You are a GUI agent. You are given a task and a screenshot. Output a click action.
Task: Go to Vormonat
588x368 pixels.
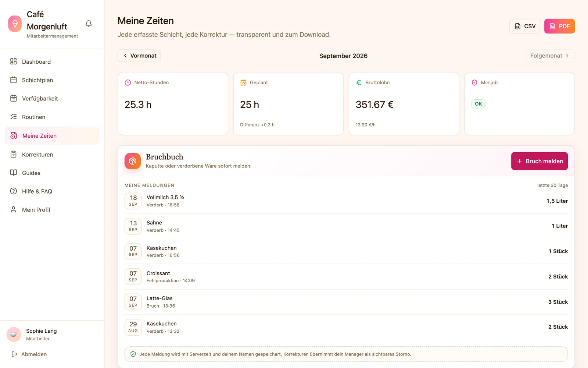[139, 56]
